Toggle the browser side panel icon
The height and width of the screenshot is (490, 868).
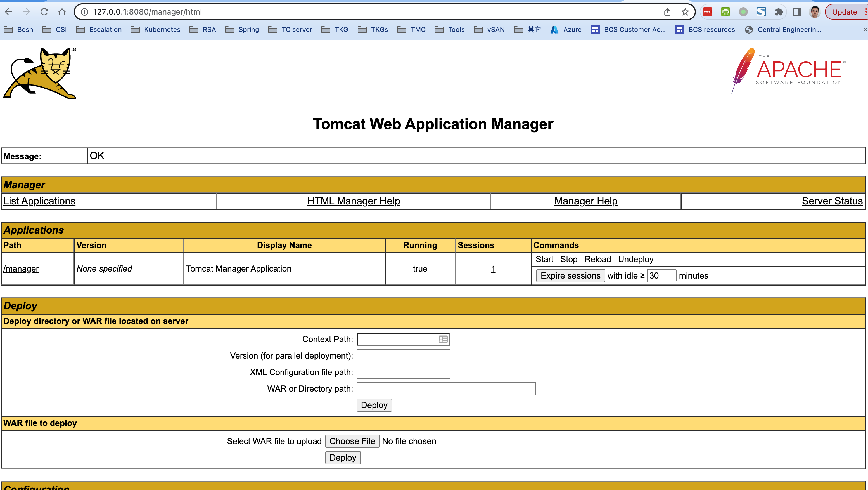[x=797, y=12]
